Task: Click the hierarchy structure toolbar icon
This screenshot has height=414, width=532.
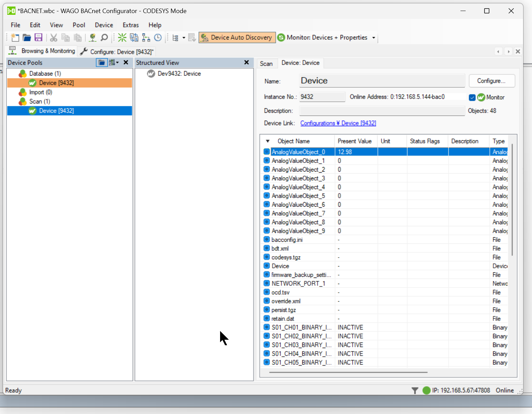Action: coord(146,37)
